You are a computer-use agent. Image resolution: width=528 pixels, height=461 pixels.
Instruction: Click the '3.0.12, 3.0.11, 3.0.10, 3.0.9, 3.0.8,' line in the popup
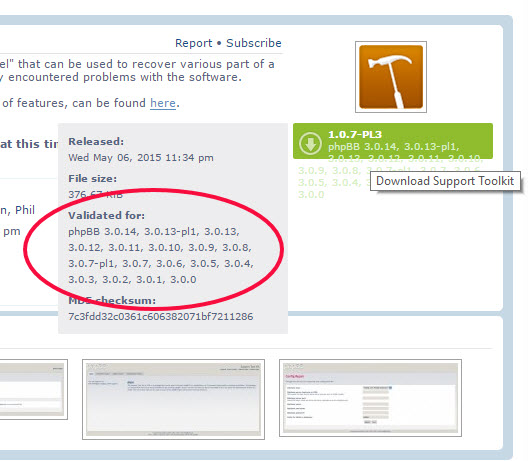coord(160,248)
